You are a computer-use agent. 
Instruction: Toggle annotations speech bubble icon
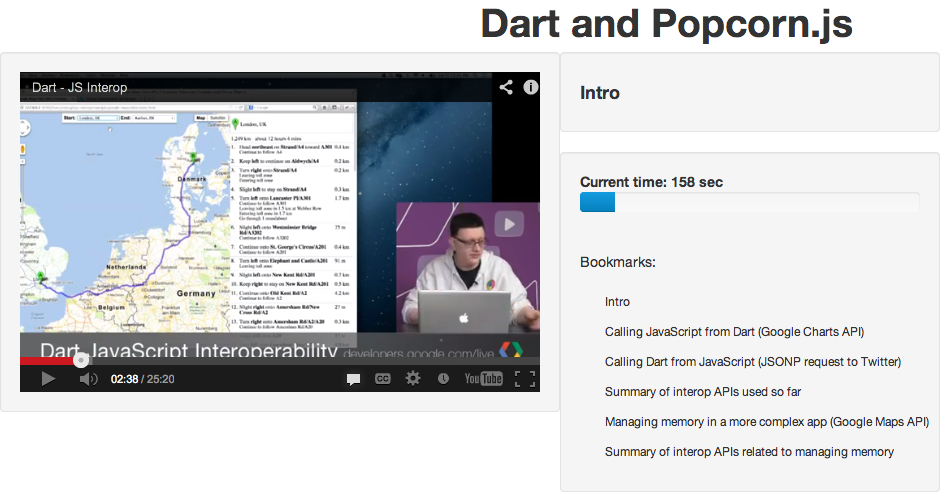coord(354,379)
